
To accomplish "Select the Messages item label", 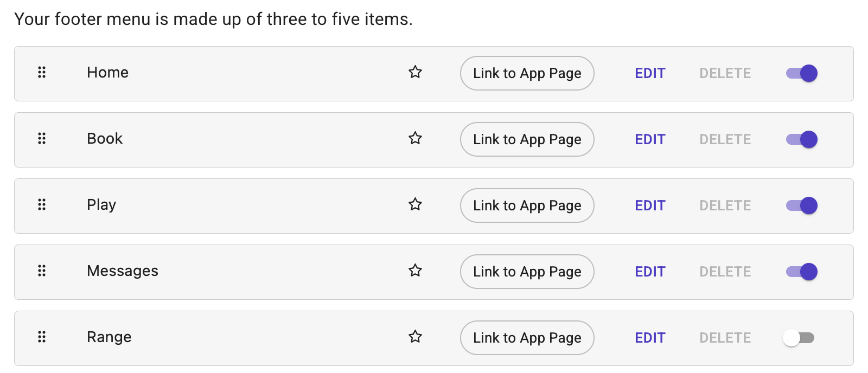I will pyautogui.click(x=123, y=271).
